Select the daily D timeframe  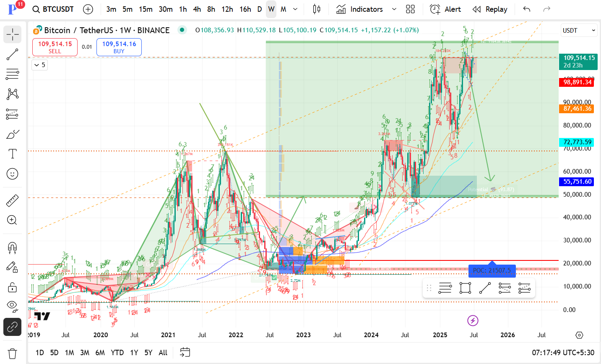point(260,9)
